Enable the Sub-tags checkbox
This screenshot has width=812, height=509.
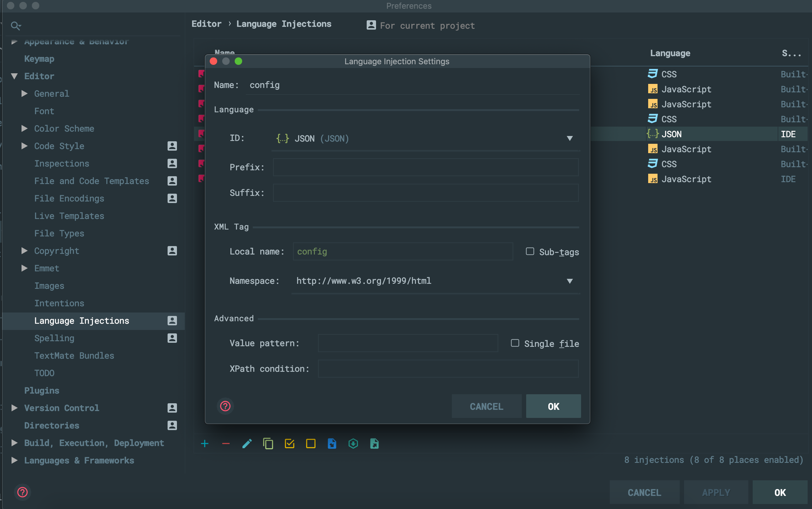point(530,251)
